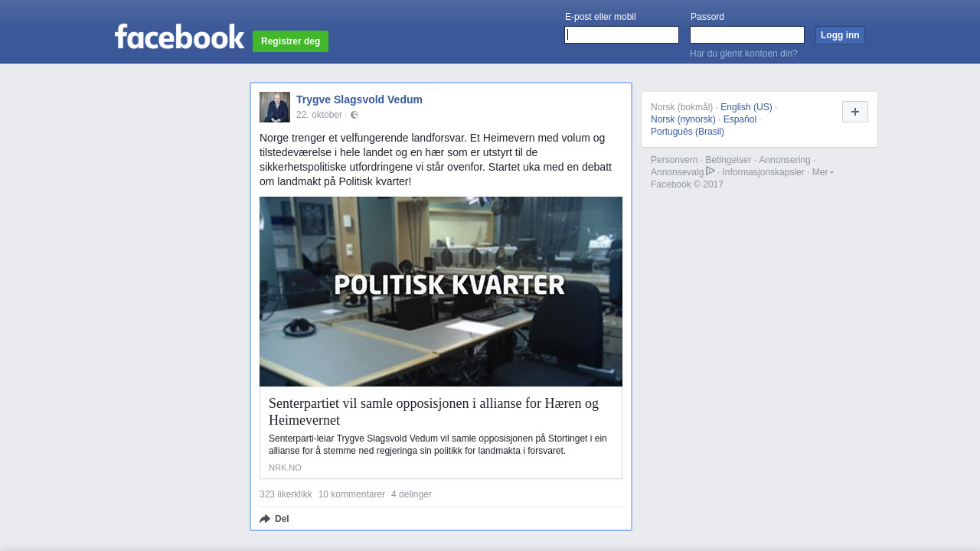Screen dimensions: 980x551
Task: Click the NRK.NO source label
Action: (285, 468)
